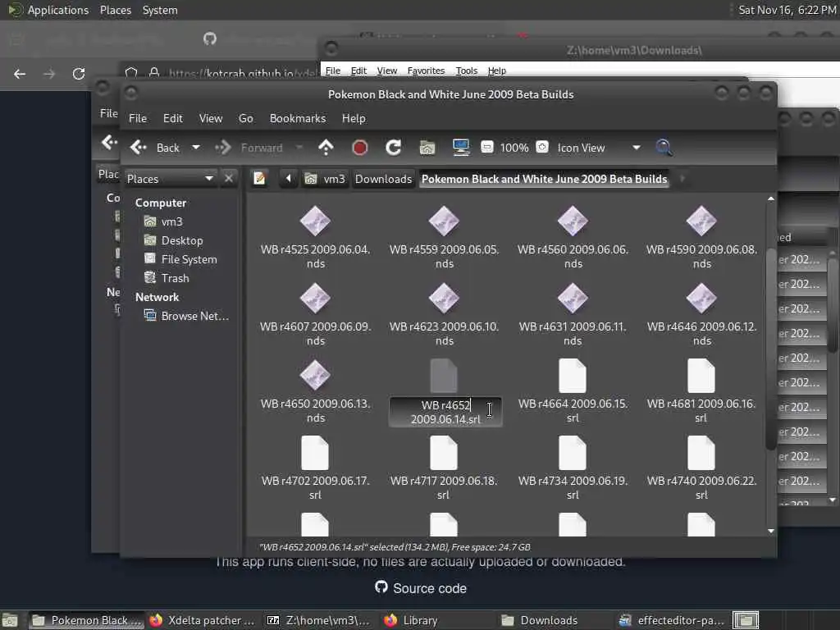Open the Back history dropdown arrow
The image size is (840, 630).
click(196, 148)
